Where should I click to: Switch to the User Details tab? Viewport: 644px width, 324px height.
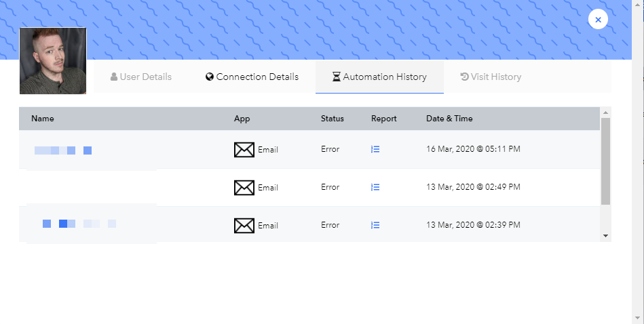click(141, 77)
